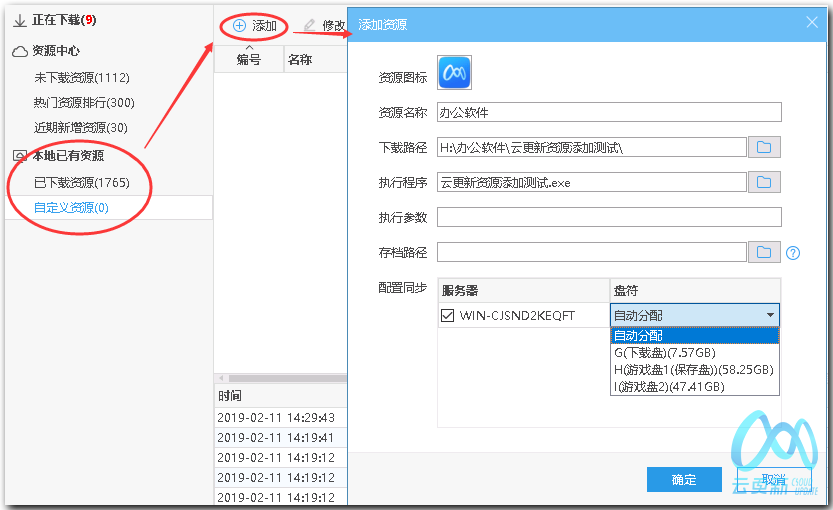Click the add plus icon in toolbar
Viewport: 833px width, 510px height.
(x=240, y=26)
